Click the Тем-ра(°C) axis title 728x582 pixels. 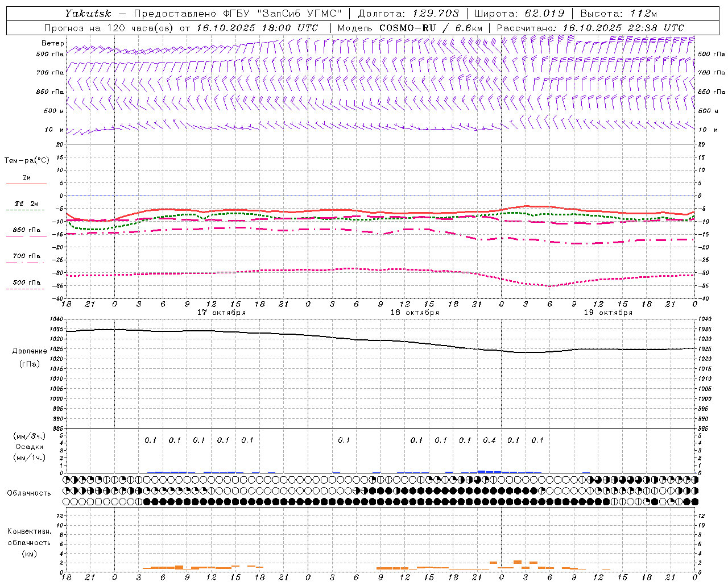click(x=27, y=161)
